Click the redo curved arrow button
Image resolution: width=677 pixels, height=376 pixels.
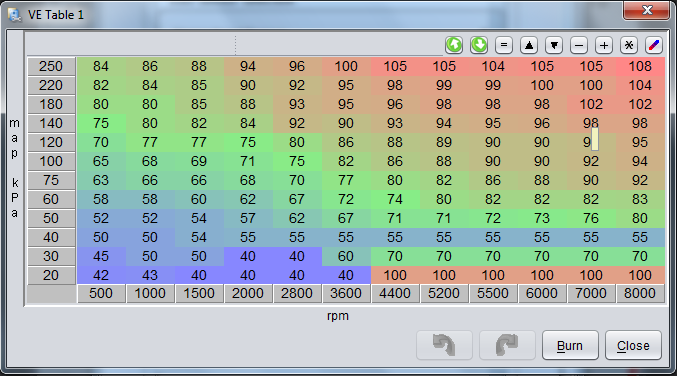tap(507, 345)
